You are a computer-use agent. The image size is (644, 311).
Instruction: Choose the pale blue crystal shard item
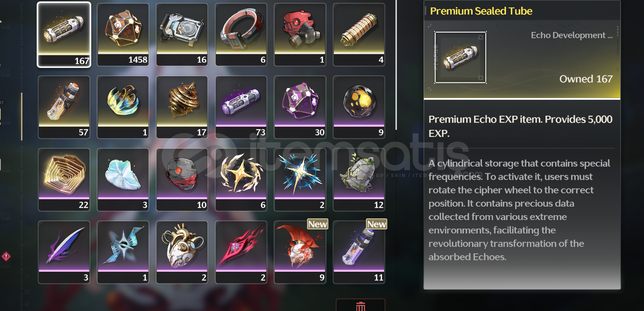tap(123, 180)
